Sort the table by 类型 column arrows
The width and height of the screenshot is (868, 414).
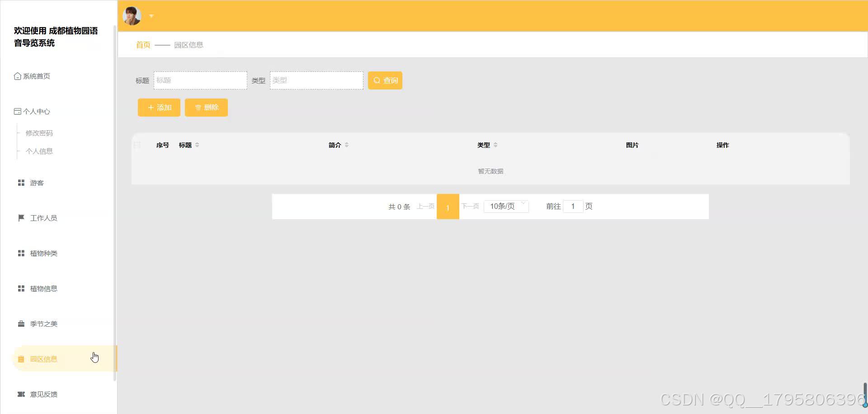point(495,145)
